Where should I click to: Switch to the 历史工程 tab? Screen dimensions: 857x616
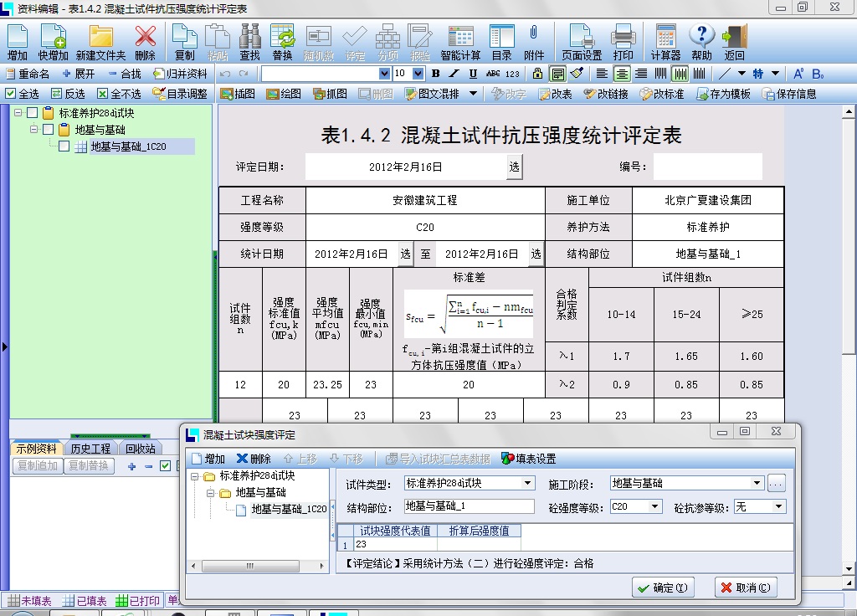(90, 449)
